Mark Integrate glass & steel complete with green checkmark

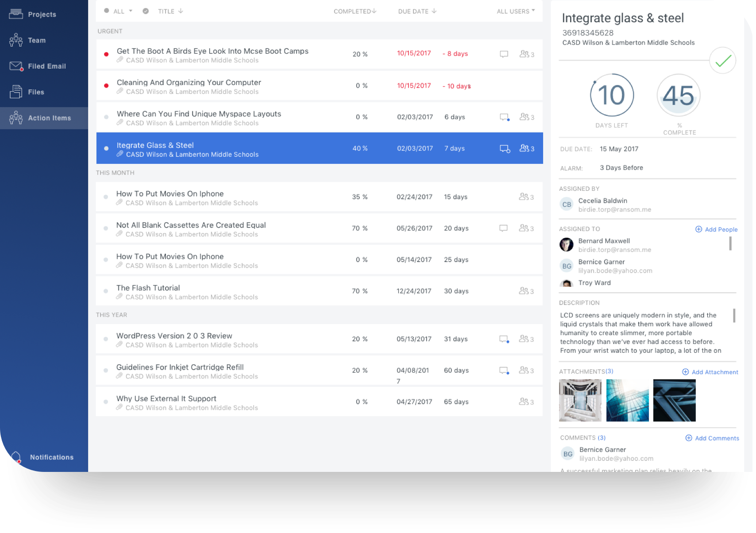coord(722,60)
